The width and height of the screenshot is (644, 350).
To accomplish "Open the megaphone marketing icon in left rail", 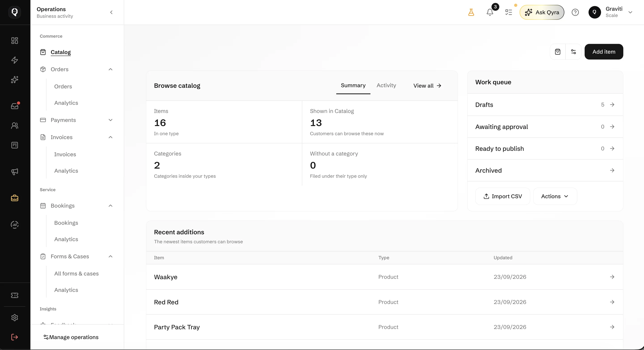I will coord(15,172).
